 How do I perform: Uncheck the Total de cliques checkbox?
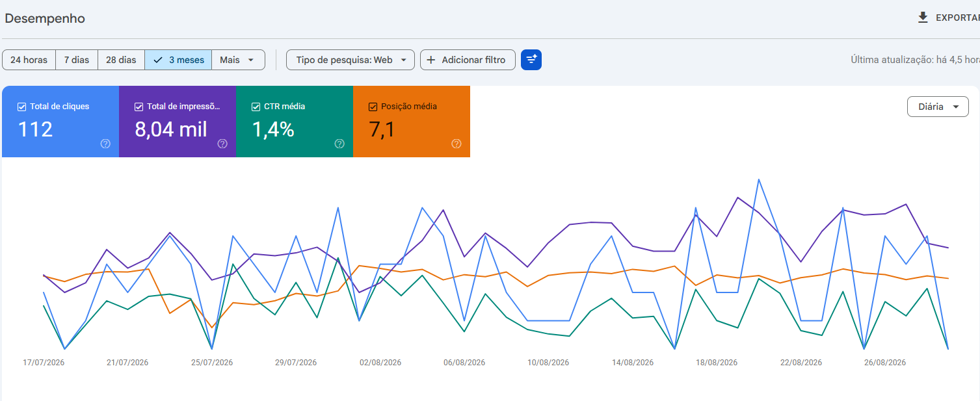21,107
